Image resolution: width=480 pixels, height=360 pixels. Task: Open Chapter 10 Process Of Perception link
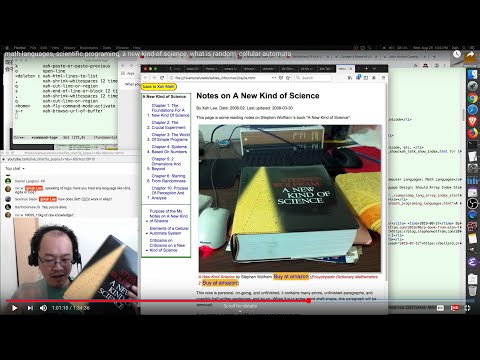pos(170,193)
